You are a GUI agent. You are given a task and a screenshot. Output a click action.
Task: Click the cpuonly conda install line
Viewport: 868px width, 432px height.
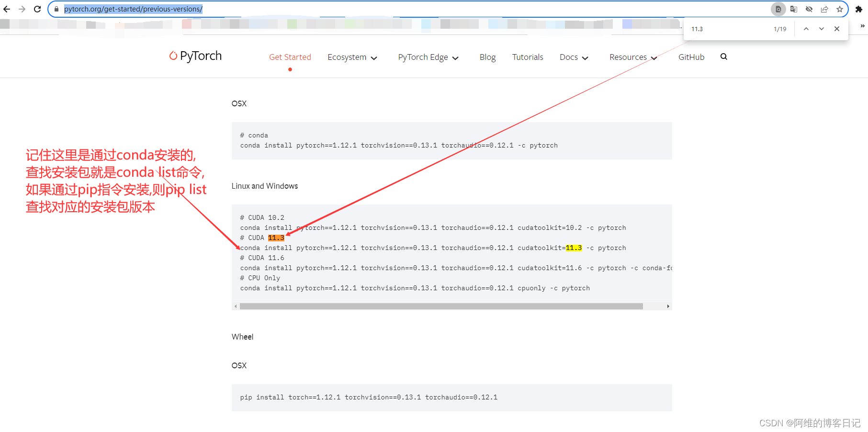(415, 288)
